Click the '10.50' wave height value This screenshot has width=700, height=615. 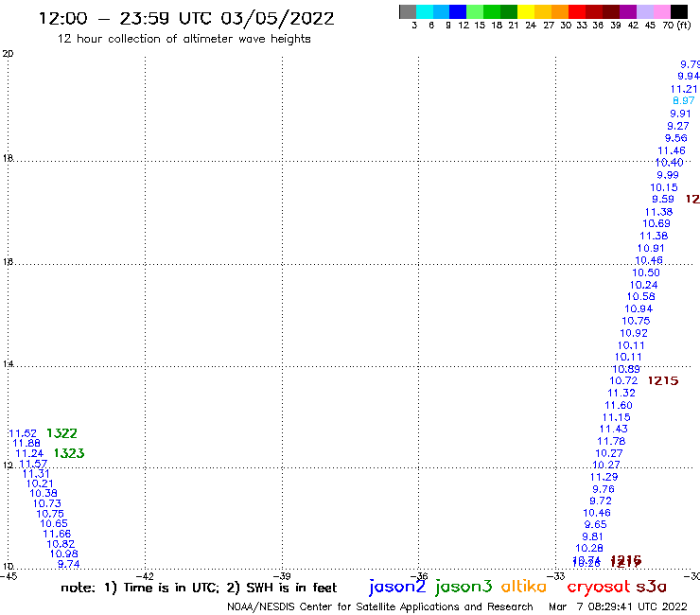(646, 272)
